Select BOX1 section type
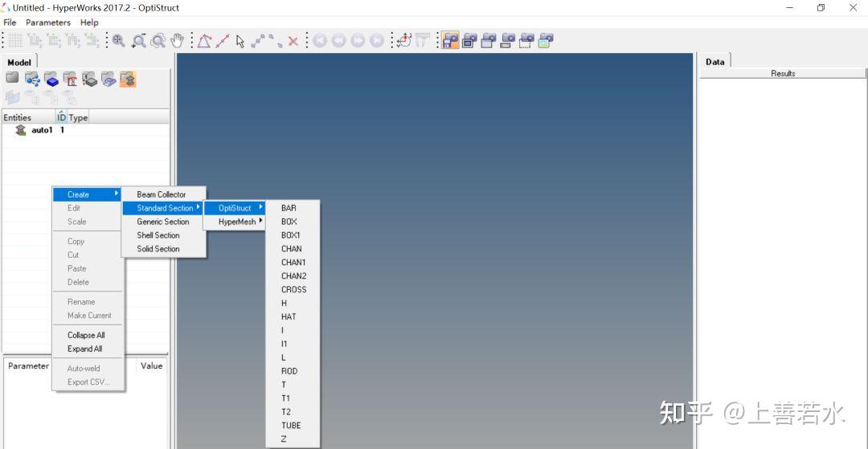The width and height of the screenshot is (868, 449). coord(293,235)
